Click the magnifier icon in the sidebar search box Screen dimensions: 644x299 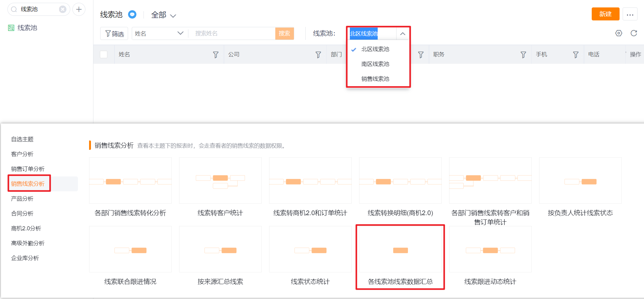14,9
